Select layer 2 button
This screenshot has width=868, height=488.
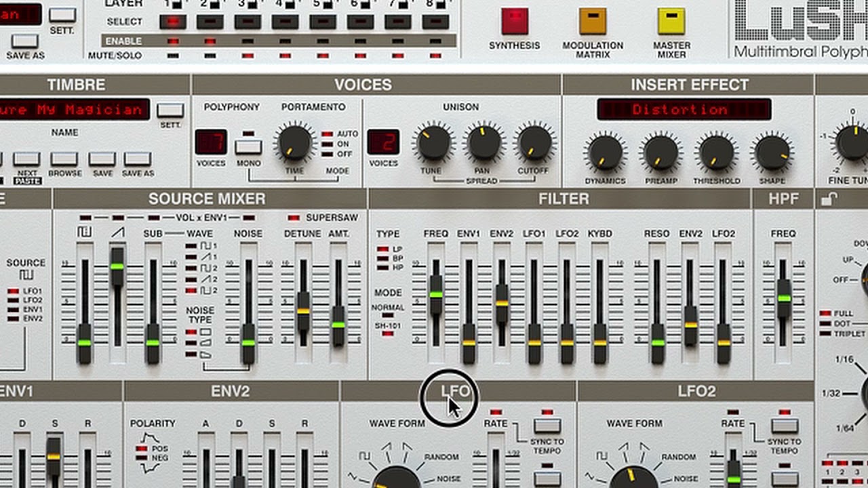point(210,22)
